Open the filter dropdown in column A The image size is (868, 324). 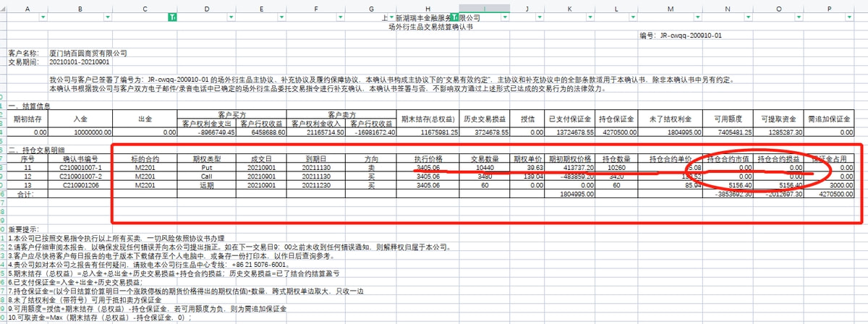coord(43,16)
